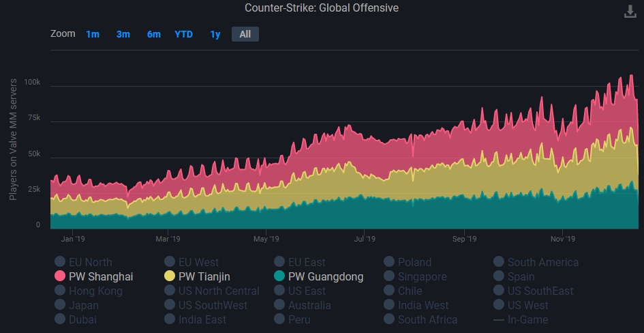Viewport: 644px width, 333px height.
Task: Click the yellow PW Tianjin color dot
Action: pyautogui.click(x=170, y=276)
